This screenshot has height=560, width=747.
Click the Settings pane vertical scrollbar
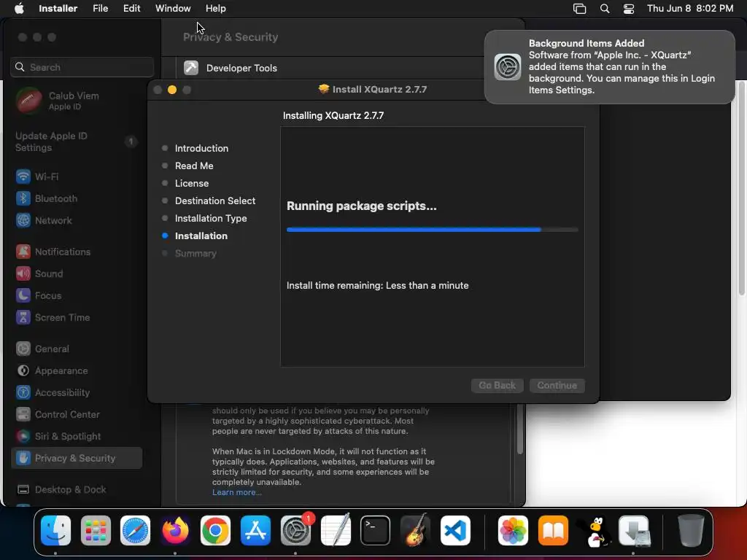pyautogui.click(x=519, y=429)
